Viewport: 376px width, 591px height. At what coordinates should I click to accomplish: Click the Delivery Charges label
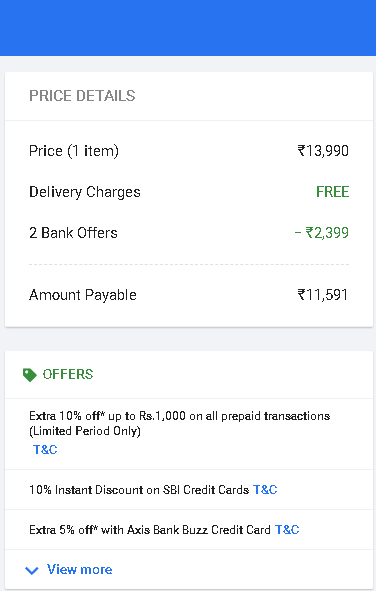coord(85,192)
